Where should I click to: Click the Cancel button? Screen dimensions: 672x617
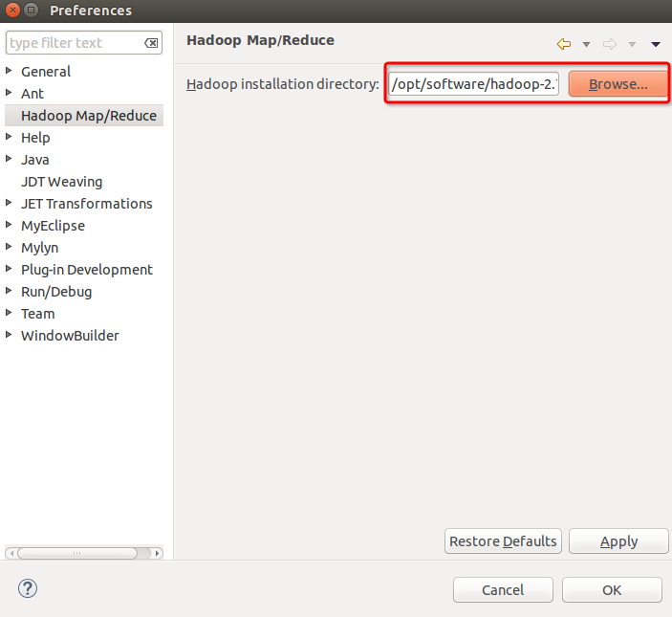point(503,590)
